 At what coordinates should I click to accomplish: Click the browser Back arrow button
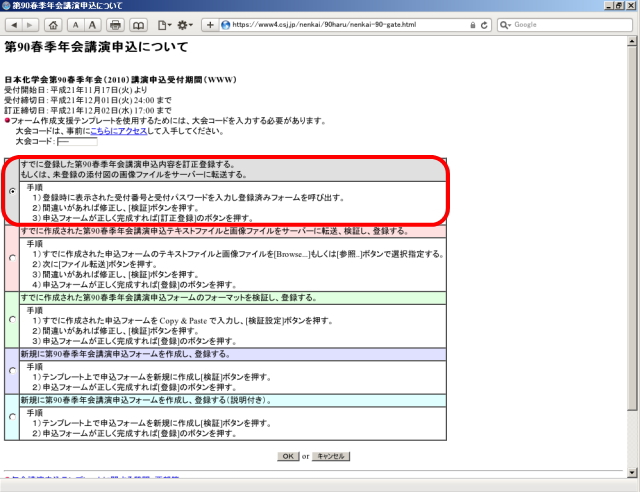pyautogui.click(x=12, y=24)
